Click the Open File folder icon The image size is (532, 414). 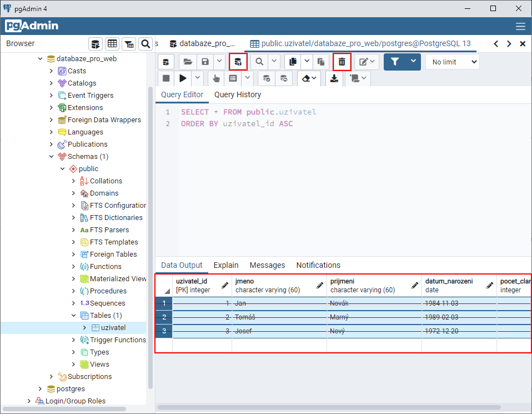(x=188, y=62)
